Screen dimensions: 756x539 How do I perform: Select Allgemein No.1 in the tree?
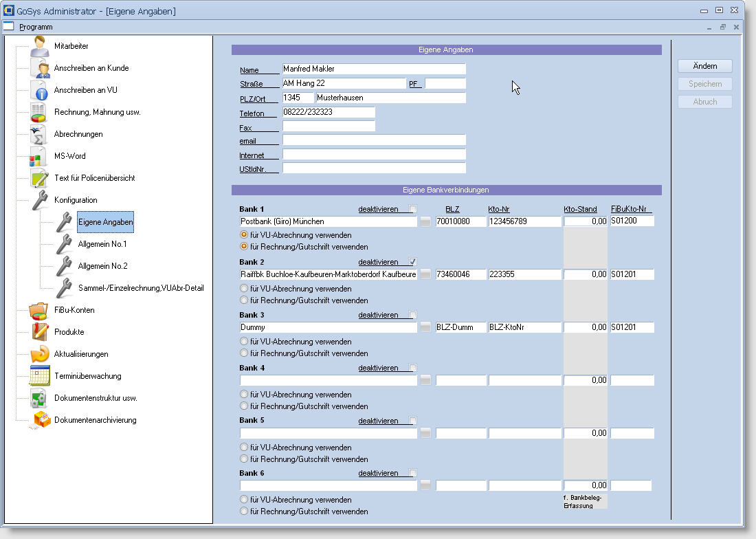102,244
